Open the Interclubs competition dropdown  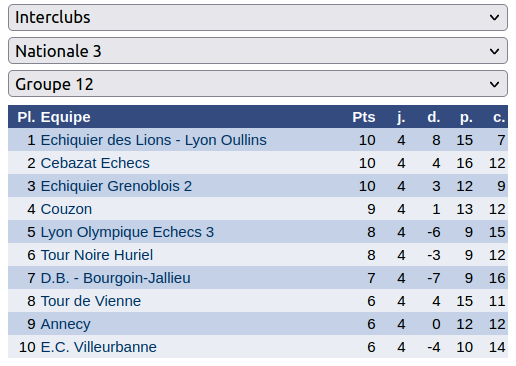click(x=258, y=17)
